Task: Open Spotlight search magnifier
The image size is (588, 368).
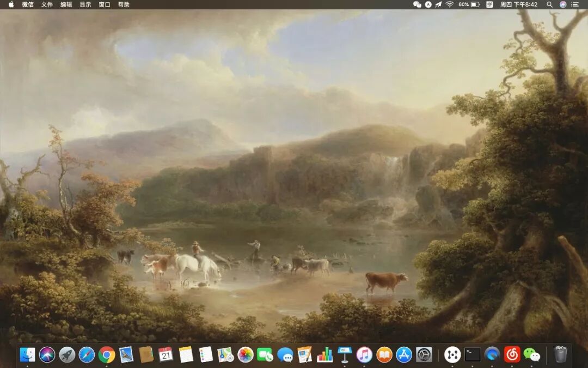Action: tap(549, 4)
